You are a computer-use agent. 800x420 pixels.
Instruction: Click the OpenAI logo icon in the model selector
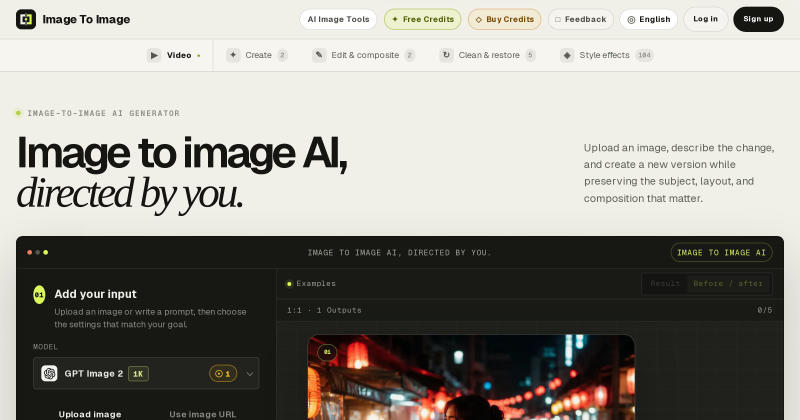tap(49, 374)
